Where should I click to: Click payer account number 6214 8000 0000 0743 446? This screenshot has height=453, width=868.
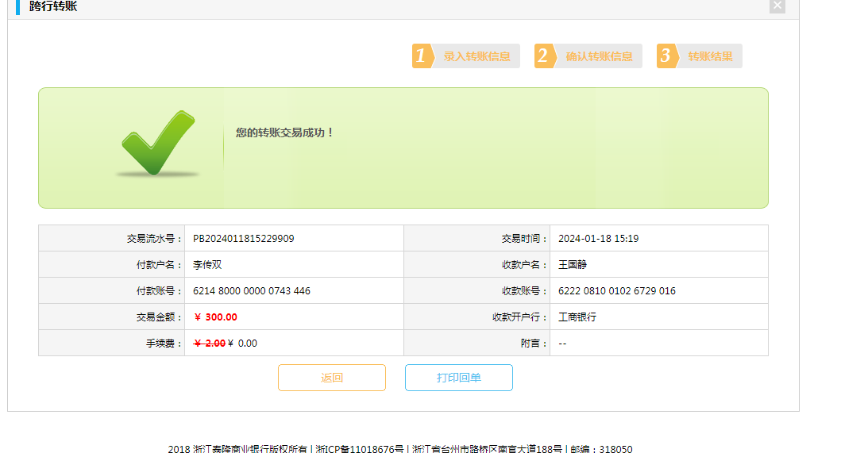pyautogui.click(x=252, y=290)
